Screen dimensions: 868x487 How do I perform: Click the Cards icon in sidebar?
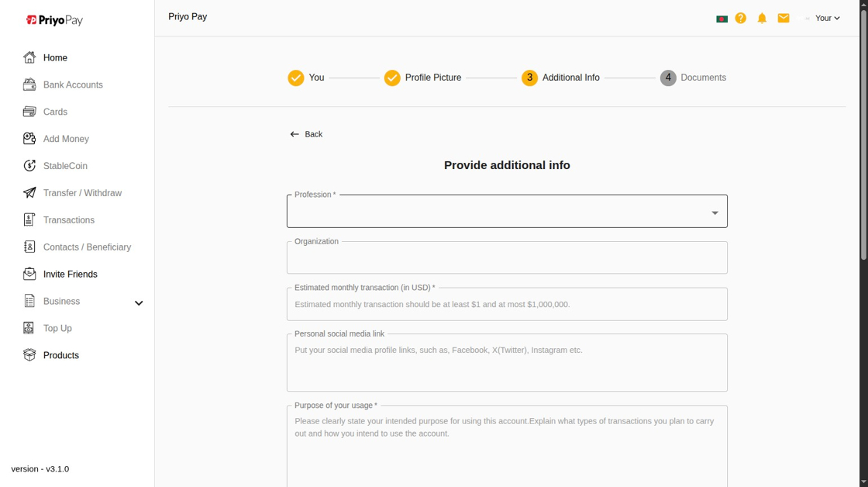click(x=29, y=112)
